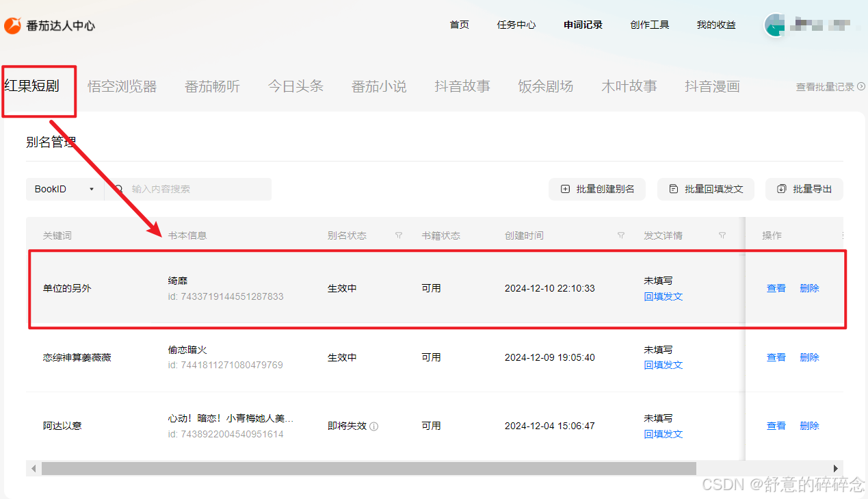Image resolution: width=868 pixels, height=499 pixels.
Task: Click 批量导出 button
Action: 804,189
